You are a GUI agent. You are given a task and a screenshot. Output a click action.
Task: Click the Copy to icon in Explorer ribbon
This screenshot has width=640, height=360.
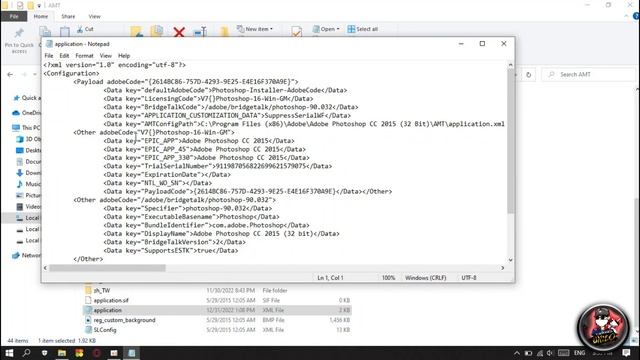[157, 31]
